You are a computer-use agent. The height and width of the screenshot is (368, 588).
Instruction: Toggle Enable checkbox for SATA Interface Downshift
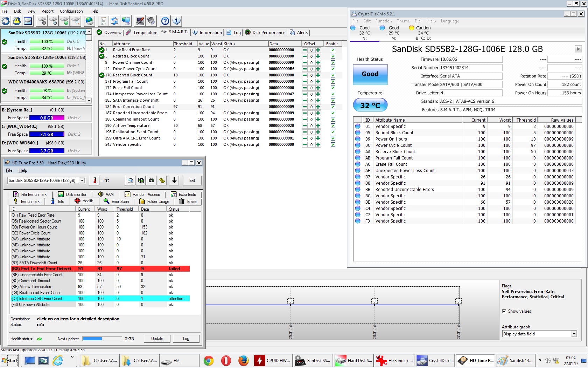(x=333, y=101)
